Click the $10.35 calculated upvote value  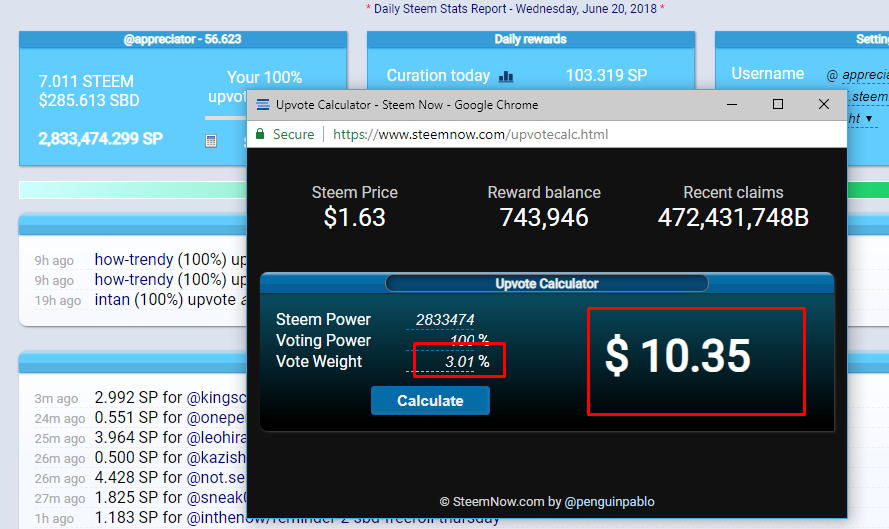pos(678,356)
